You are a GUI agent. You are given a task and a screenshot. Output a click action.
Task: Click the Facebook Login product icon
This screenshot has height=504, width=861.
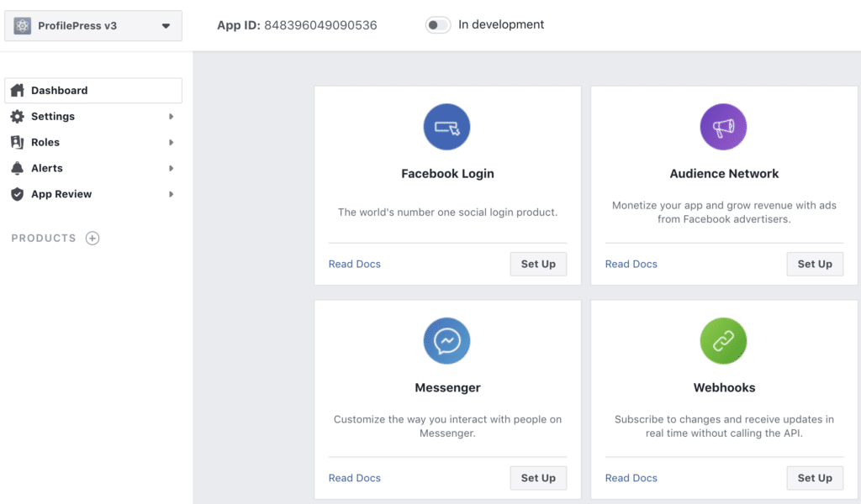(447, 127)
